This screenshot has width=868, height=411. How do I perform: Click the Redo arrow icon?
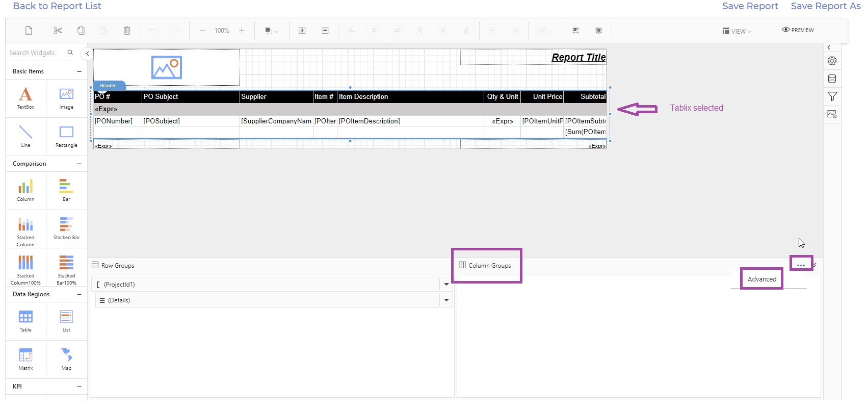coord(176,31)
